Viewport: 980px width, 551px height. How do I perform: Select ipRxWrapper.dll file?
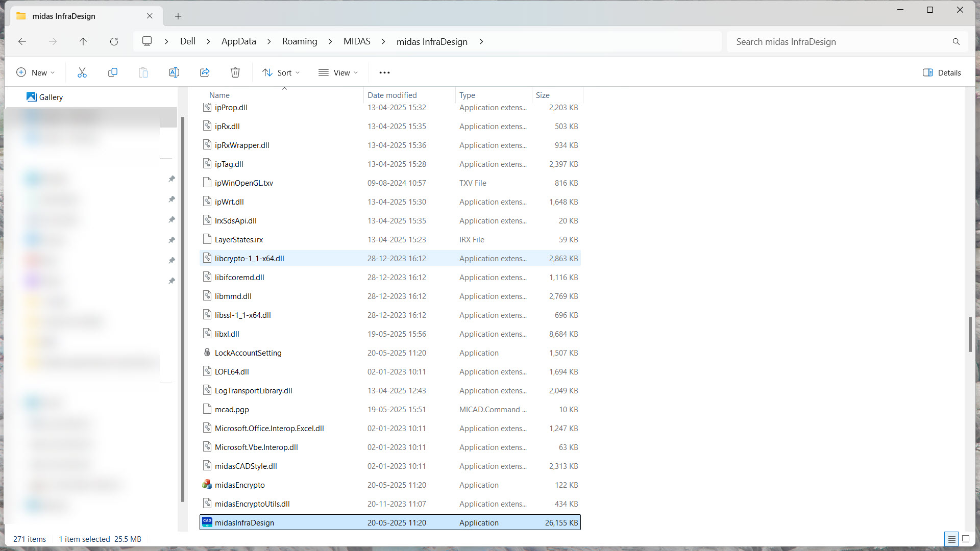[390, 145]
